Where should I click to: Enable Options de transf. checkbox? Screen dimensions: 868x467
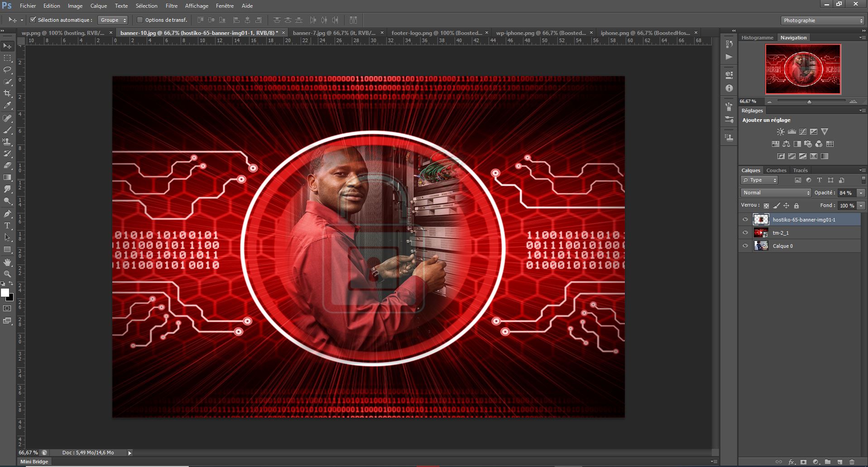pos(140,20)
